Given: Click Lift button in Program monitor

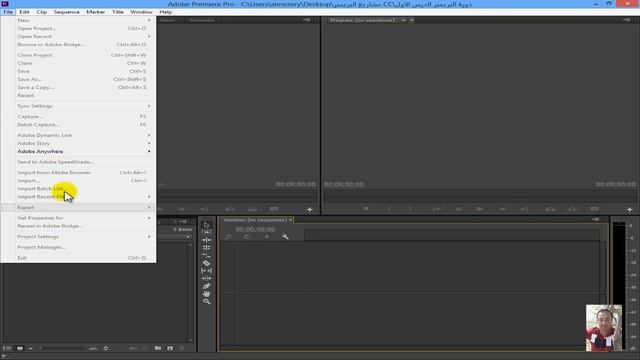Looking at the screenshot, I should click(550, 209).
